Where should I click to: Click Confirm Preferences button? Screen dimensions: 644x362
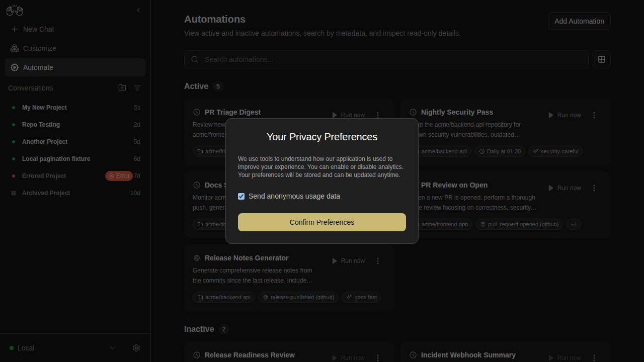coord(322,222)
